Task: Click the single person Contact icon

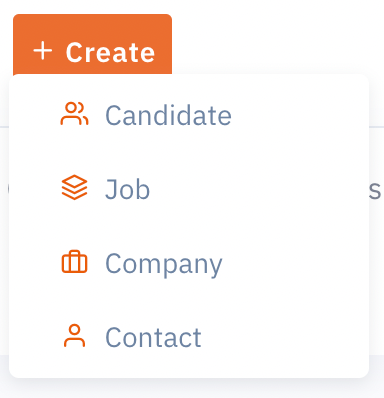Action: coord(74,336)
